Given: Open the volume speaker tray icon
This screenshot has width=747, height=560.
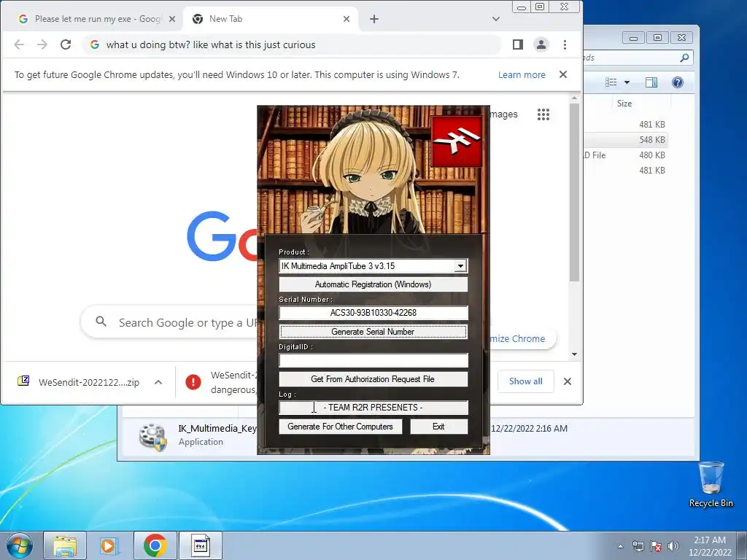Looking at the screenshot, I should pos(673,546).
